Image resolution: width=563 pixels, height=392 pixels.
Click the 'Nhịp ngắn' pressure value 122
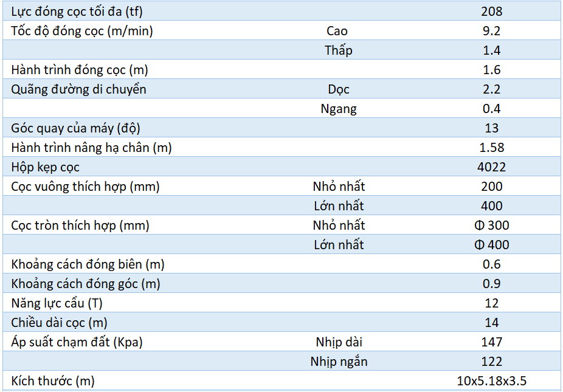tap(491, 362)
